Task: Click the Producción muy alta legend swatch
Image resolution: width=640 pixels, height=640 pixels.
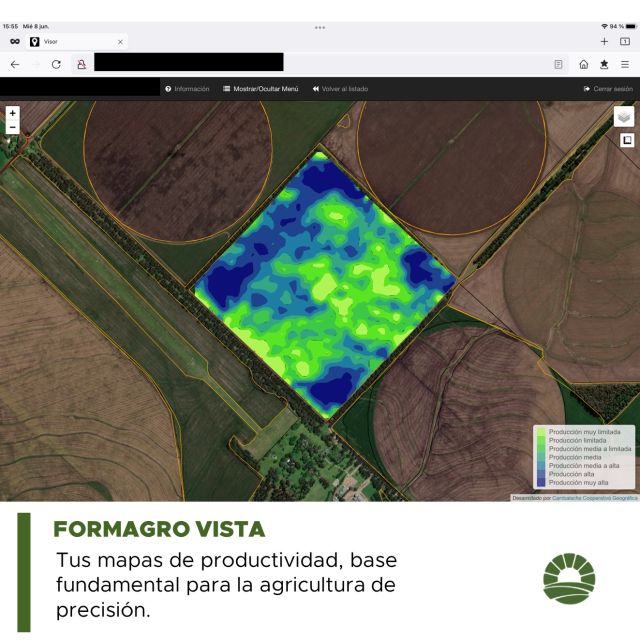Action: (541, 482)
